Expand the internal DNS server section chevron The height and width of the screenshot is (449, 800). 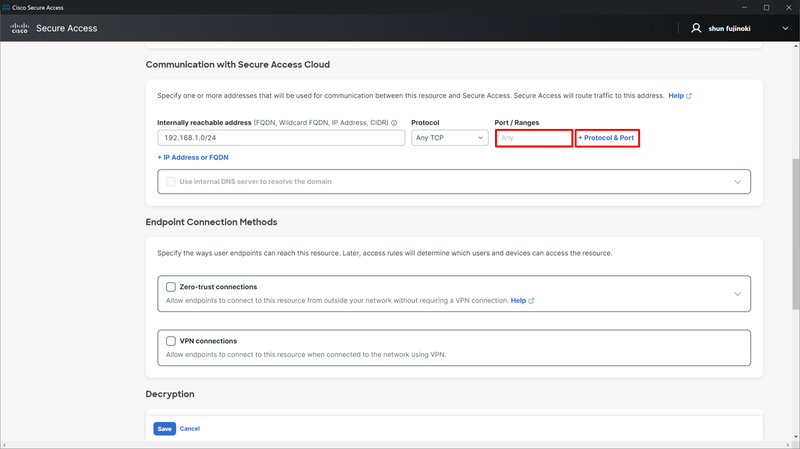click(x=738, y=182)
